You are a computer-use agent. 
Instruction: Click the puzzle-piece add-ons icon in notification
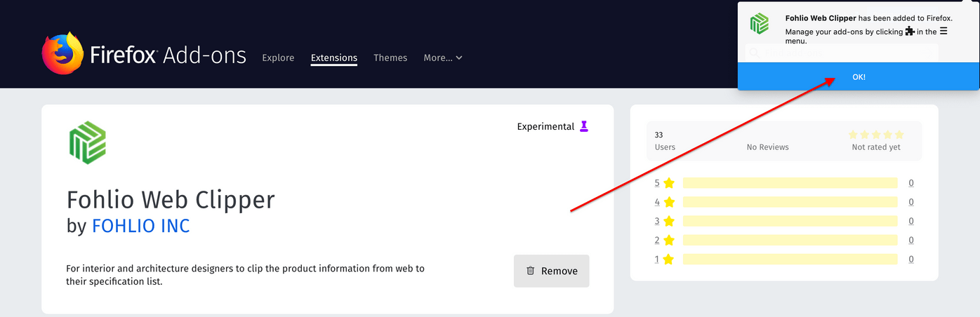pos(910,32)
